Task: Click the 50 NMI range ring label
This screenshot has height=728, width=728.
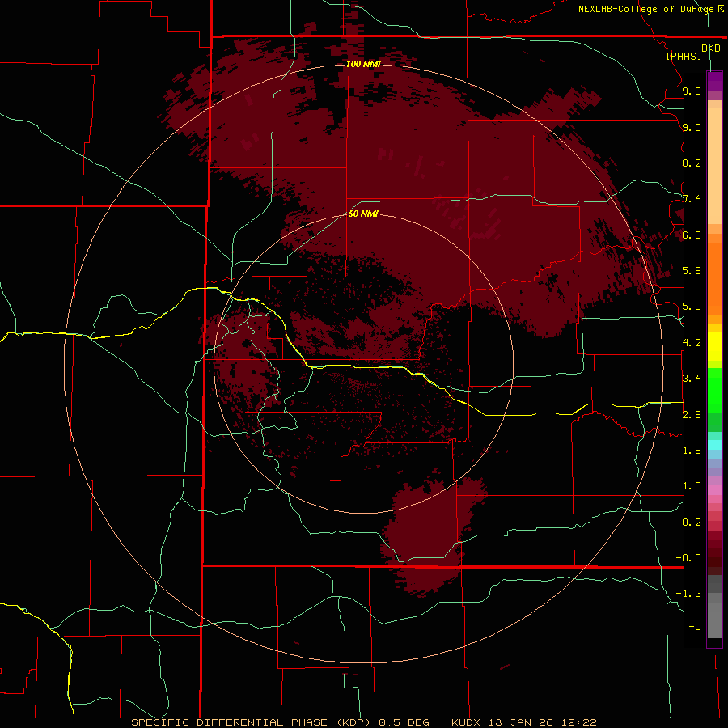Action: coord(363,214)
